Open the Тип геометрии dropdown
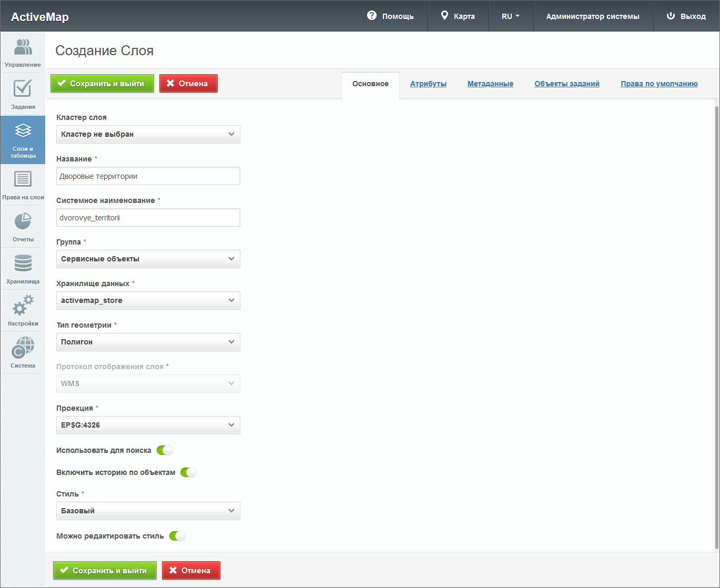The height and width of the screenshot is (588, 720). click(x=148, y=342)
